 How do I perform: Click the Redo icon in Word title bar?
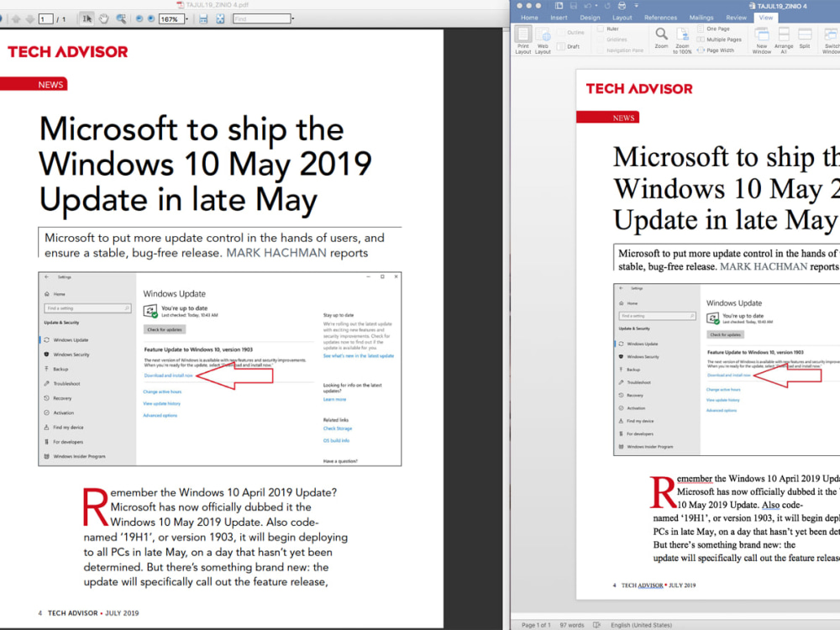point(607,5)
